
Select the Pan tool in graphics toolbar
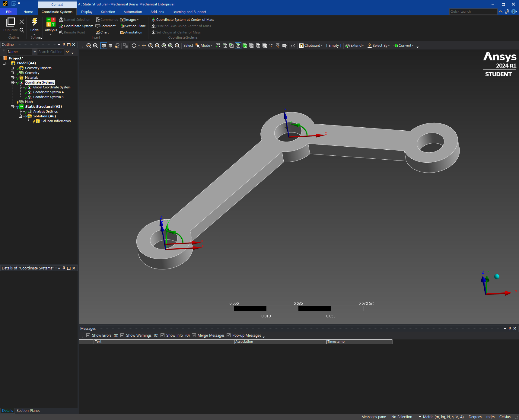[x=144, y=46]
